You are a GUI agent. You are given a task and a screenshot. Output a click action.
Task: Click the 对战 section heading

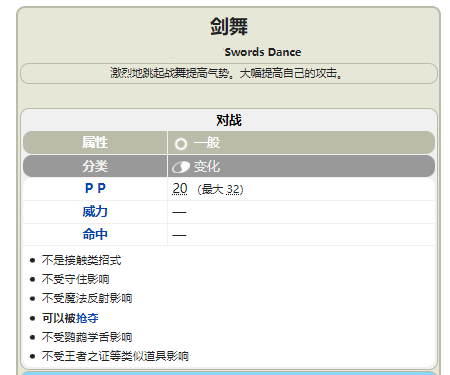click(229, 120)
